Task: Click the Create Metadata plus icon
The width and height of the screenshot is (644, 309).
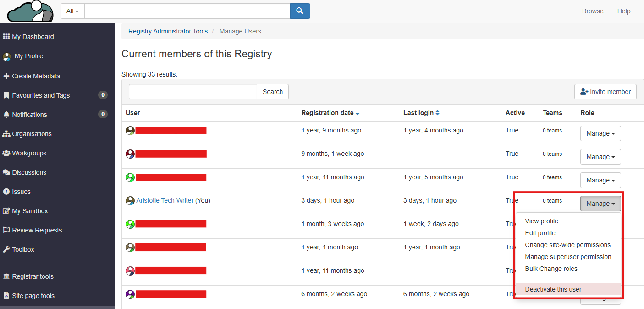Action: coord(6,76)
